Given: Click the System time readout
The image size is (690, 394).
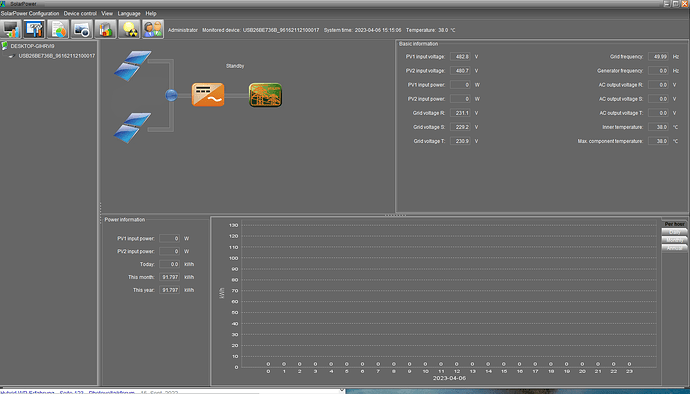Looking at the screenshot, I should [x=363, y=30].
